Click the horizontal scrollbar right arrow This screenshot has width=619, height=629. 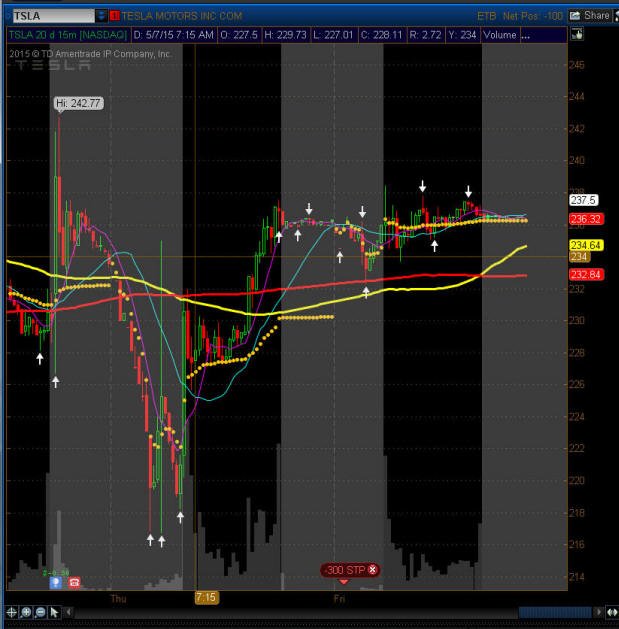pyautogui.click(x=599, y=612)
